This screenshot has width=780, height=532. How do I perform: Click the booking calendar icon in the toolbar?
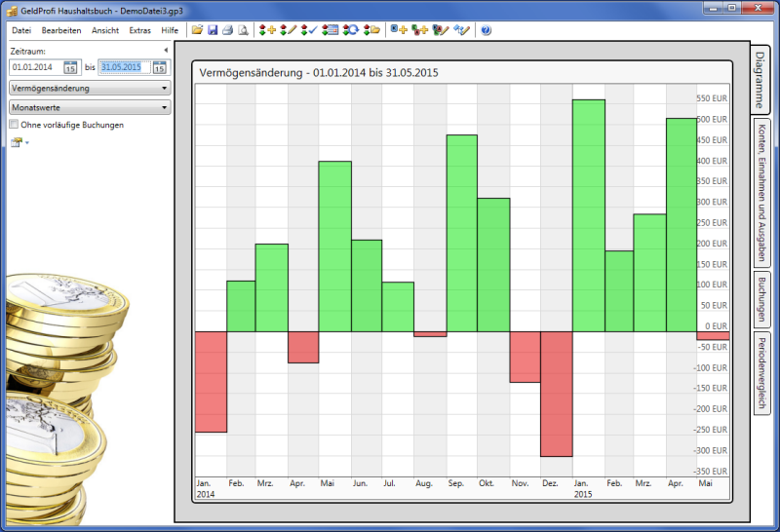331,30
